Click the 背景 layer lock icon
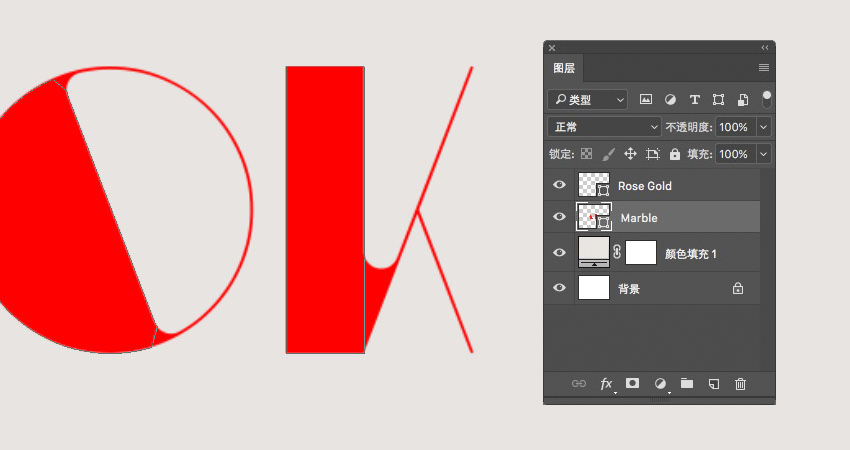Screen dimensions: 850x450 [x=738, y=288]
